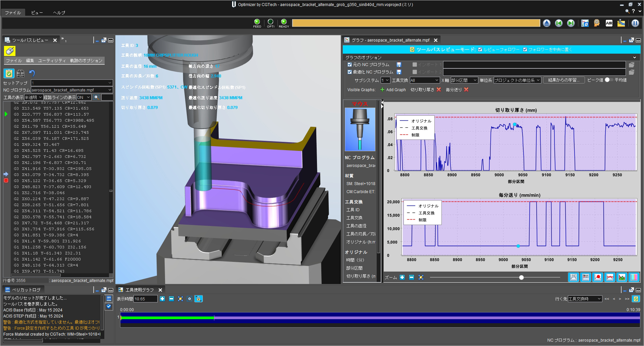Click the graph zoom slider handle

pos(521,277)
